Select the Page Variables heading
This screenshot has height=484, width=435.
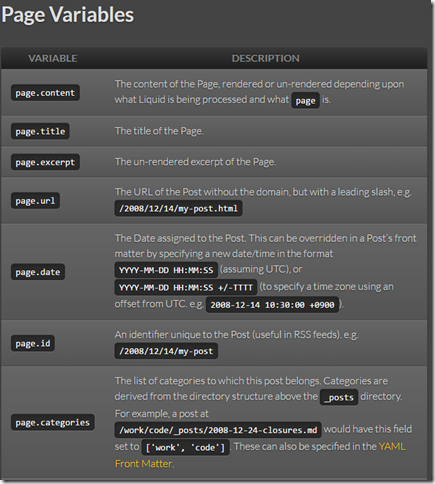[x=67, y=15]
